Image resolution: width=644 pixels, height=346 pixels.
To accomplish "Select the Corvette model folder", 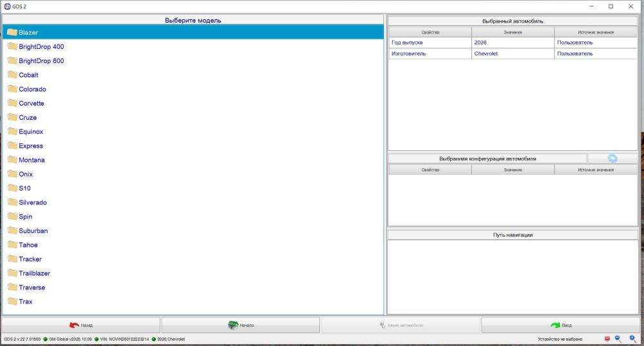I will 31,103.
